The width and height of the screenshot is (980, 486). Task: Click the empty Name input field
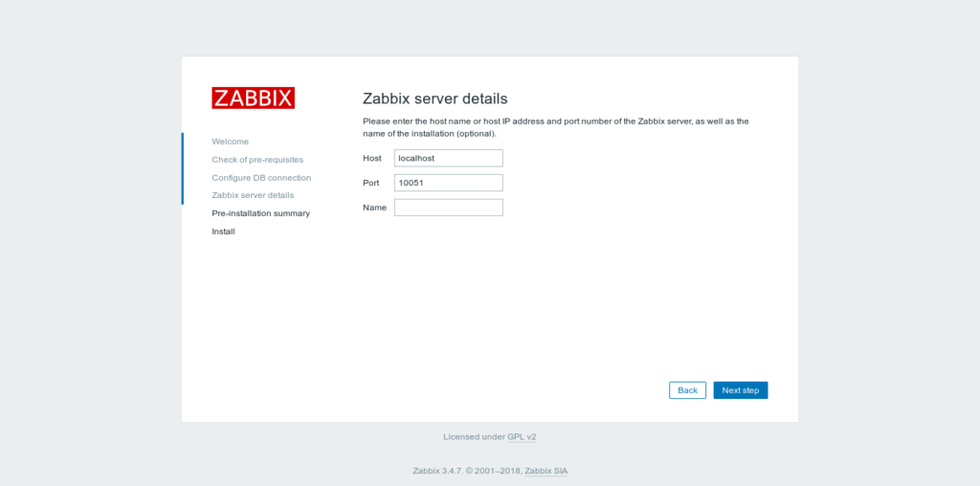click(448, 208)
